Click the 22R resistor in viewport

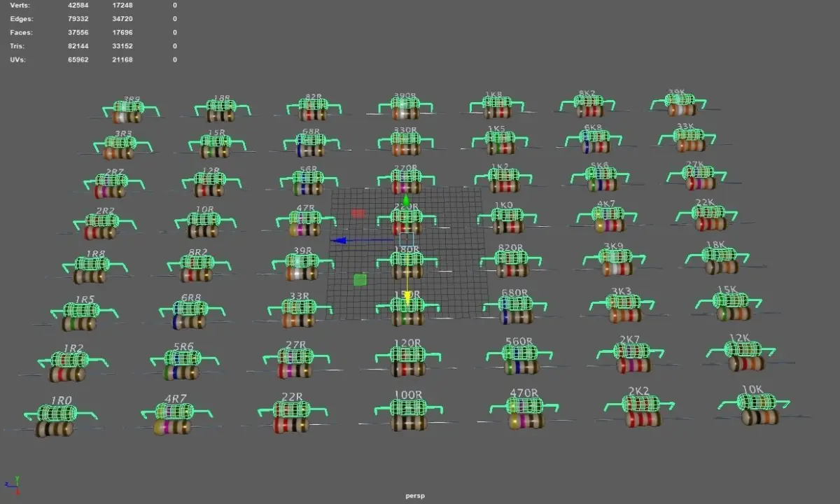click(292, 416)
